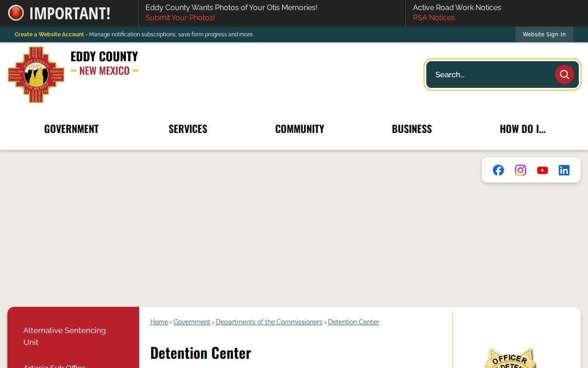Open Alternative Sentencing Unit in sidebar
This screenshot has height=368, width=588.
(x=64, y=336)
